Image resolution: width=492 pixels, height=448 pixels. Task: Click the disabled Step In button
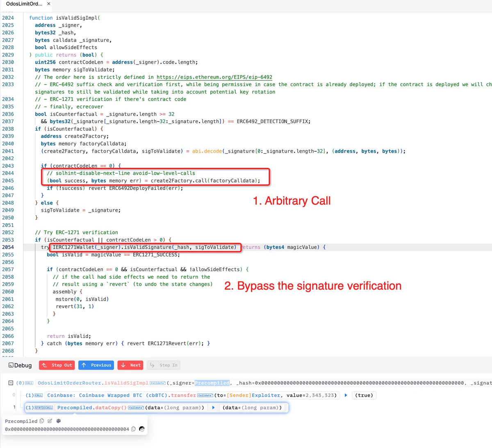tap(164, 365)
